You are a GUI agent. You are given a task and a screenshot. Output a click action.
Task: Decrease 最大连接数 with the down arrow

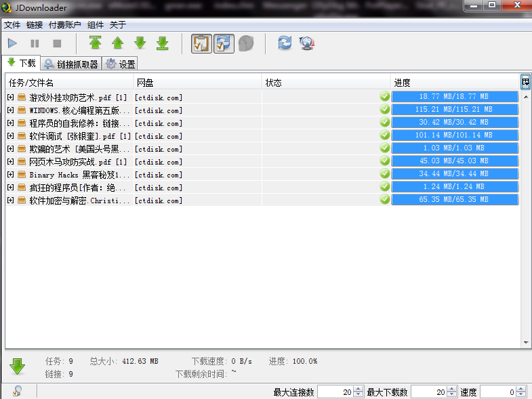[x=359, y=395]
